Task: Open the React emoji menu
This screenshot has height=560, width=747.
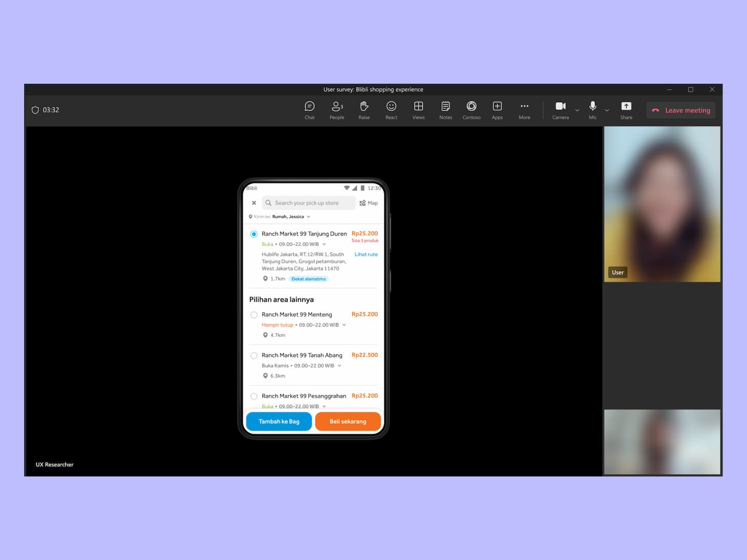Action: [391, 110]
